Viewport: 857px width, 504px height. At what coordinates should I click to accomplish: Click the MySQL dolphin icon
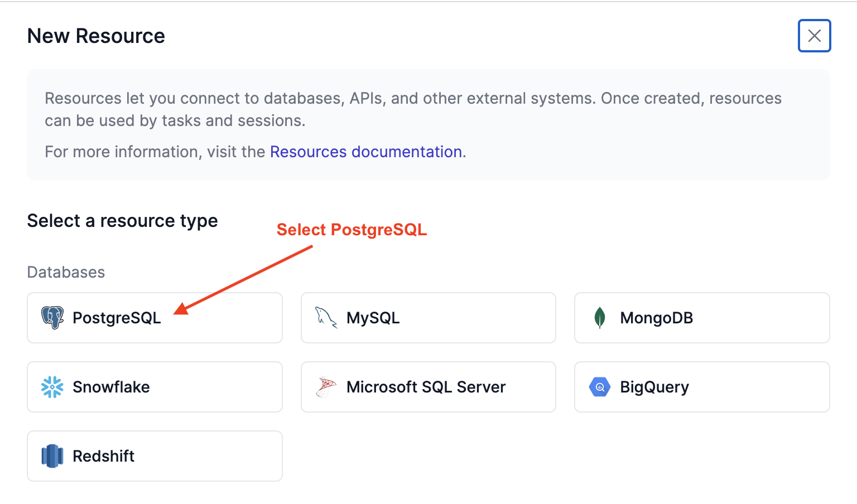point(326,318)
